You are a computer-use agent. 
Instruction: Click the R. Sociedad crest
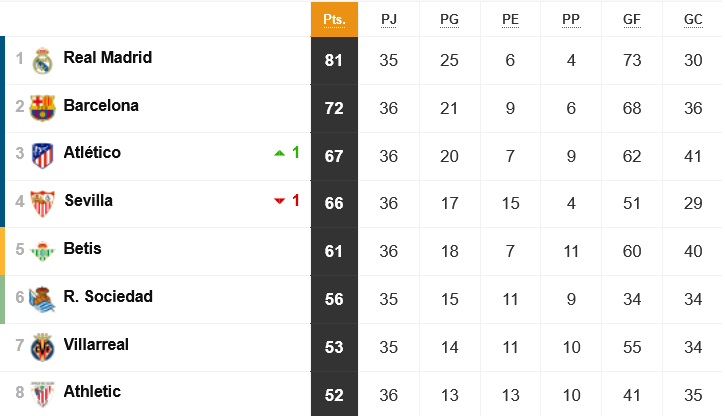point(42,299)
